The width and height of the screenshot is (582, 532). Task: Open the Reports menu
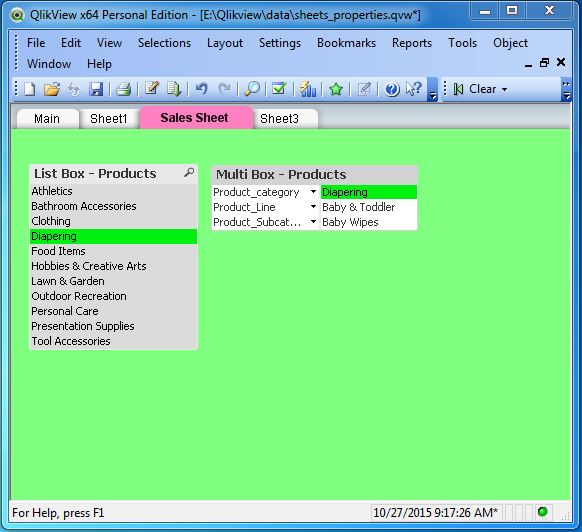tap(412, 43)
